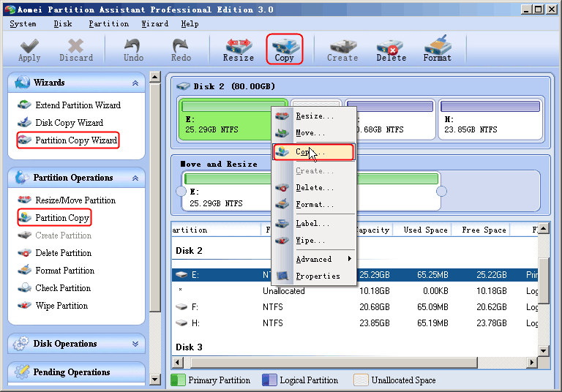This screenshot has width=562, height=392.
Task: Select Check Partition operation
Action: coord(63,288)
